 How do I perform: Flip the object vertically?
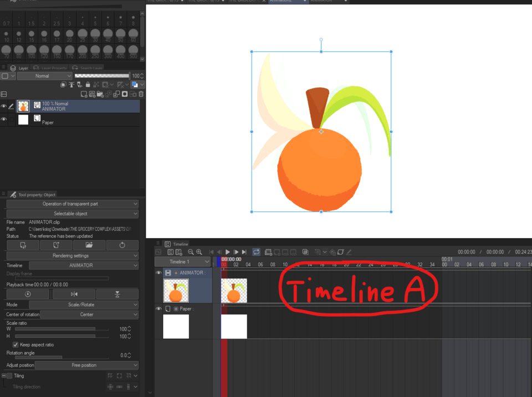click(117, 294)
